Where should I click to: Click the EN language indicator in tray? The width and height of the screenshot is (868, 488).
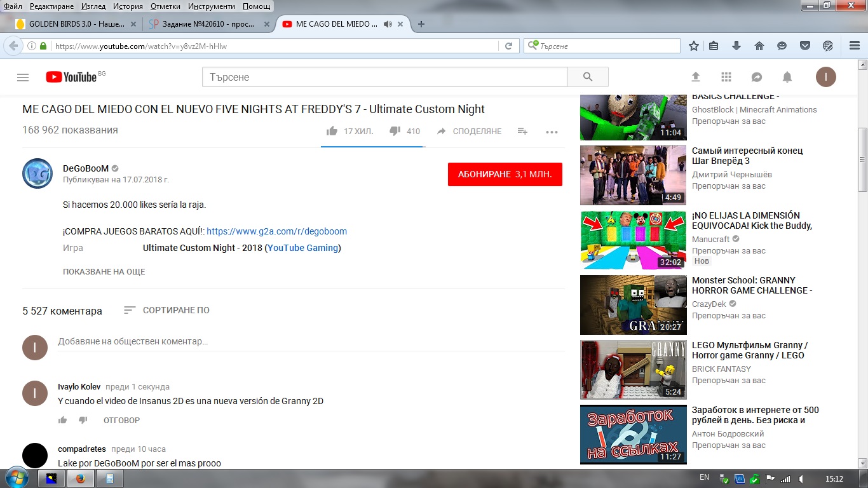704,477
